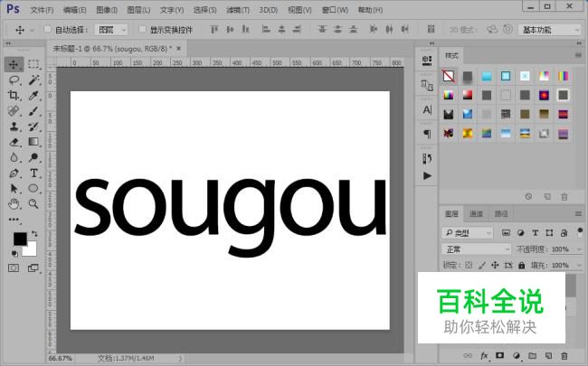
Task: Add a layer mask
Action: pyautogui.click(x=500, y=355)
